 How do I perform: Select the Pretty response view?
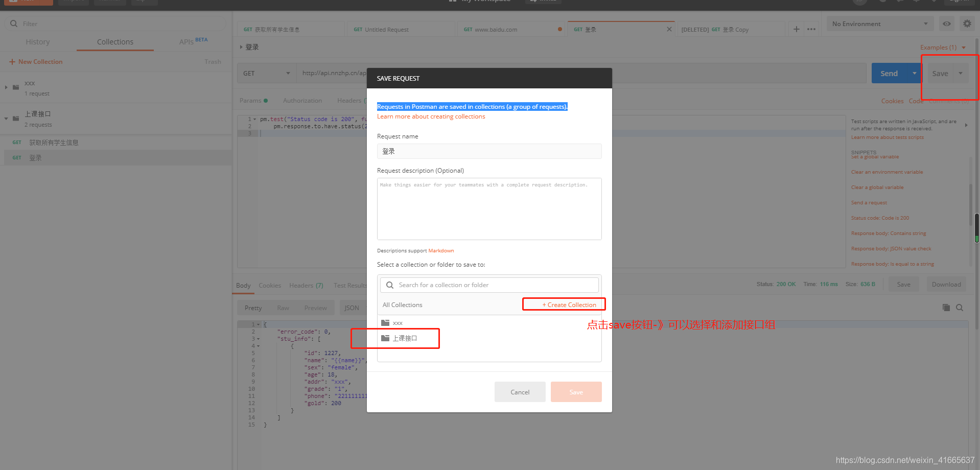pyautogui.click(x=253, y=308)
